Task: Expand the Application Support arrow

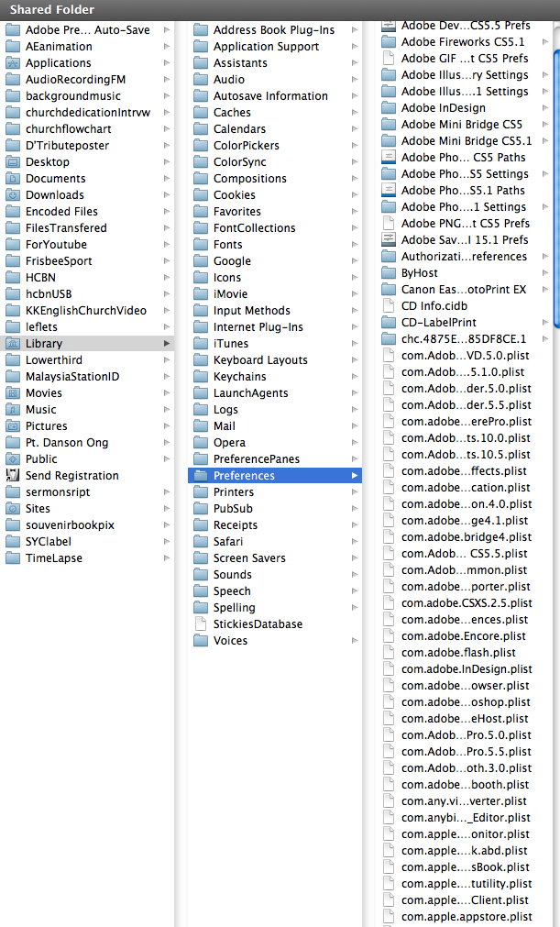Action: 355,46
